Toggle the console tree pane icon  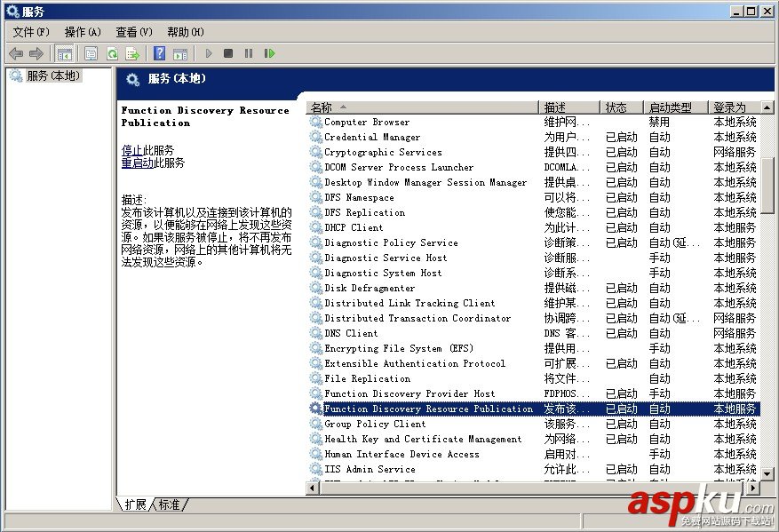pyautogui.click(x=65, y=53)
